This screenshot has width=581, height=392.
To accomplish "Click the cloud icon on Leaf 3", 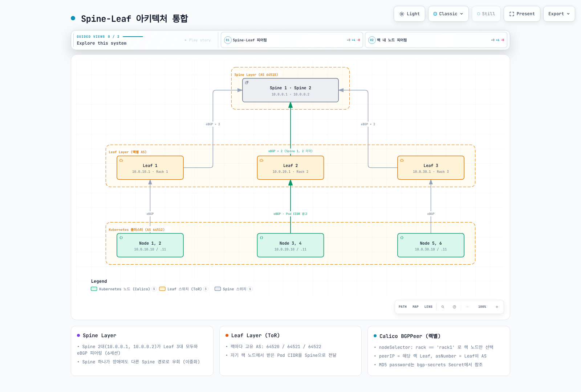I will coord(402,160).
